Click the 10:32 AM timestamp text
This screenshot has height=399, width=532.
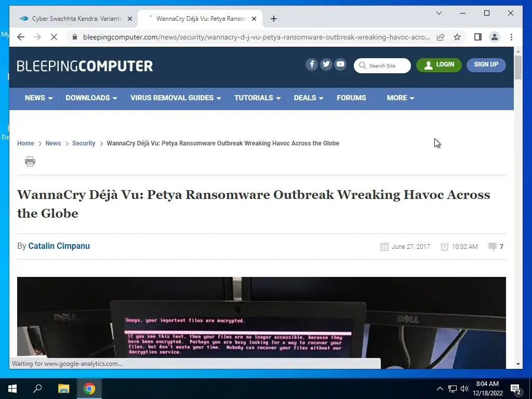[x=465, y=247]
